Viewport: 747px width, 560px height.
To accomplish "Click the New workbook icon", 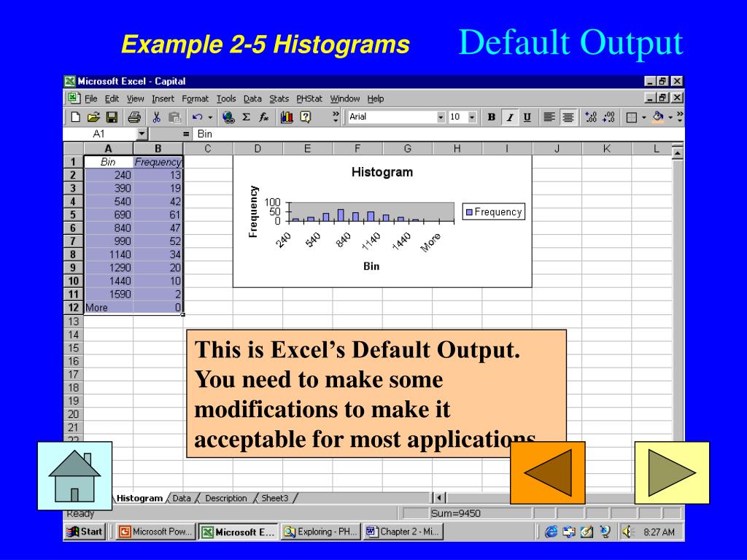I will tap(76, 117).
